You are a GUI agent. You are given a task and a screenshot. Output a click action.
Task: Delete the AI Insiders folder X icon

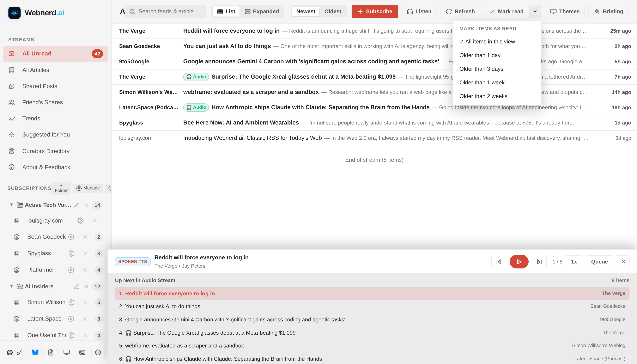pyautogui.click(x=86, y=286)
